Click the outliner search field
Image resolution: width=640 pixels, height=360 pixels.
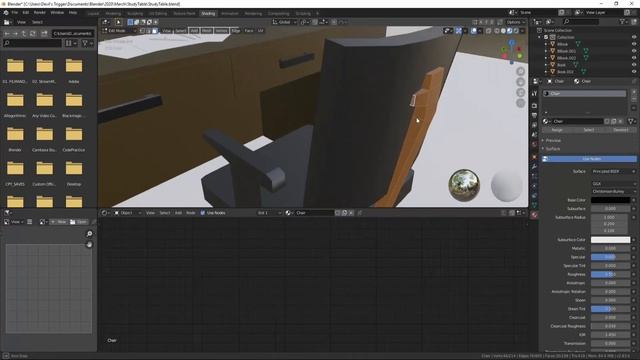[x=580, y=22]
